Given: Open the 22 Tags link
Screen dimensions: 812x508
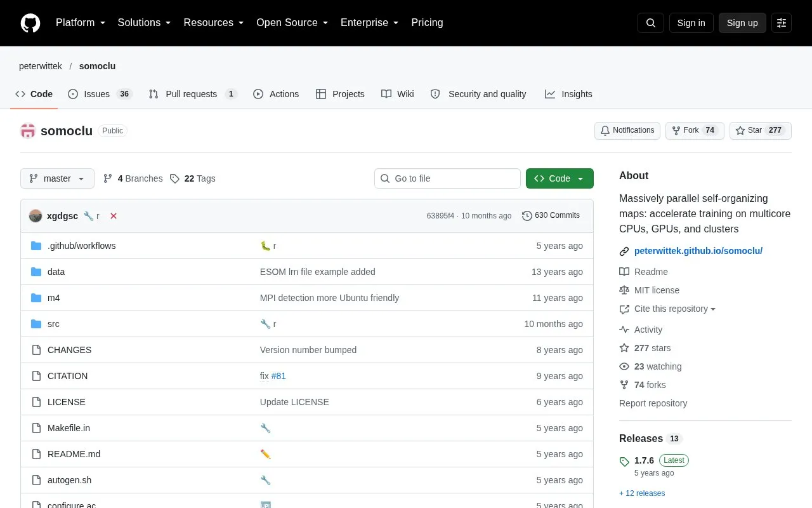Looking at the screenshot, I should [x=193, y=178].
